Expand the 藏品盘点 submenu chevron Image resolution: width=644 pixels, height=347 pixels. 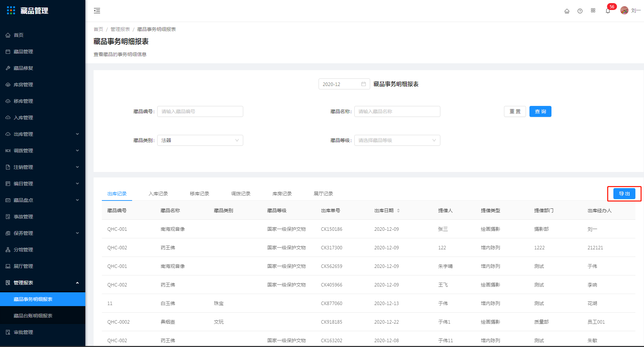point(77,200)
